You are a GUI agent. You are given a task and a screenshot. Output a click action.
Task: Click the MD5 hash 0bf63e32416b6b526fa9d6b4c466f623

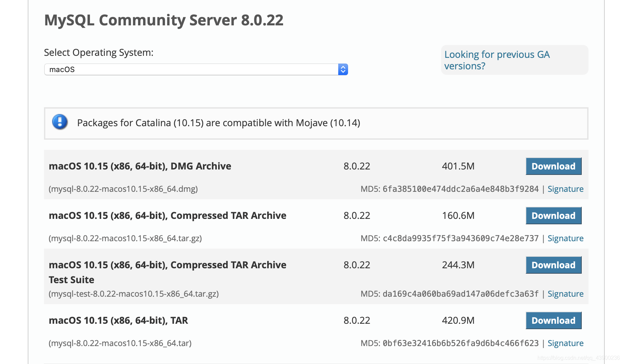461,343
